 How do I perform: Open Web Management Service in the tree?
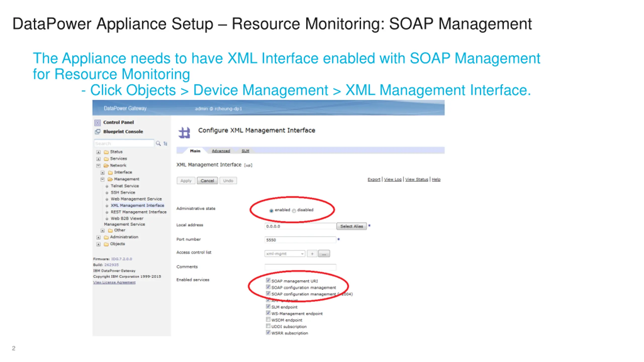pyautogui.click(x=136, y=199)
